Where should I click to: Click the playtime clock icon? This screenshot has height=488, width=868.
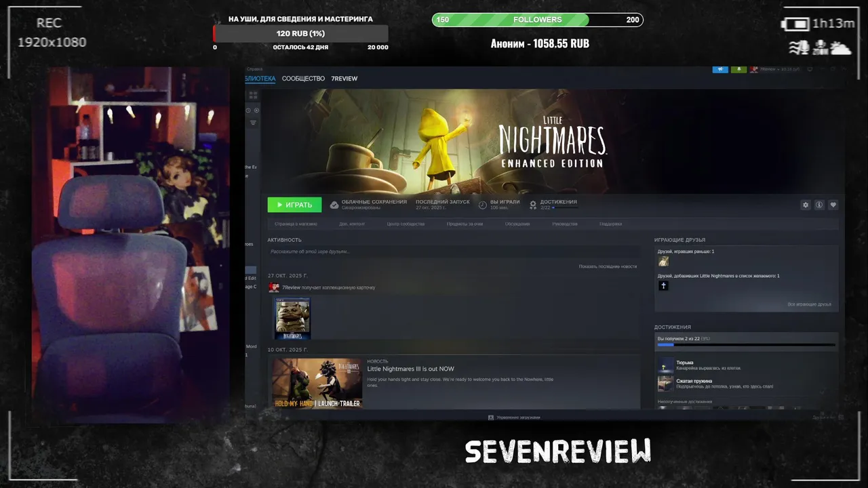click(x=483, y=205)
